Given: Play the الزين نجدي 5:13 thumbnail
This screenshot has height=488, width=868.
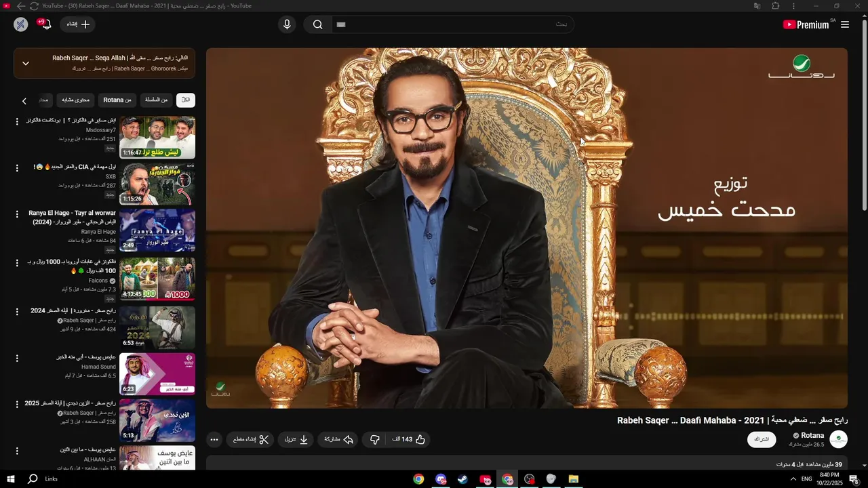Looking at the screenshot, I should pyautogui.click(x=157, y=420).
